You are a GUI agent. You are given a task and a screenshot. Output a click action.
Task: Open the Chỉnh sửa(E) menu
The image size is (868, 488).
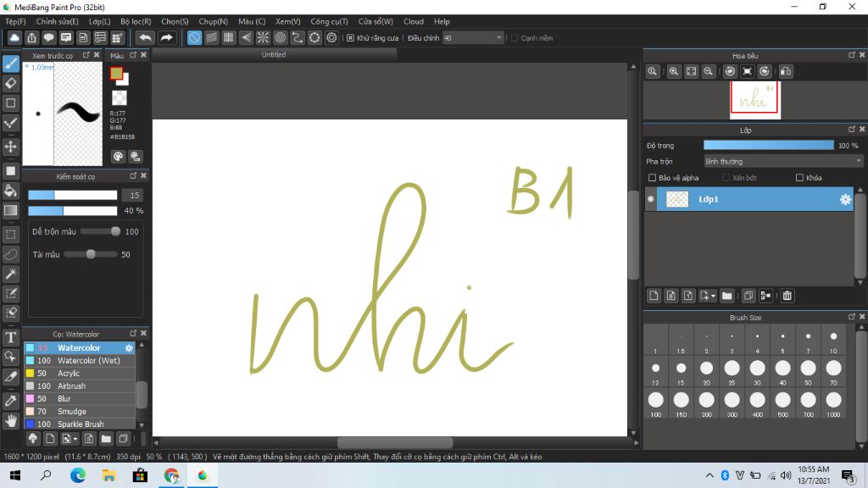[x=57, y=21]
